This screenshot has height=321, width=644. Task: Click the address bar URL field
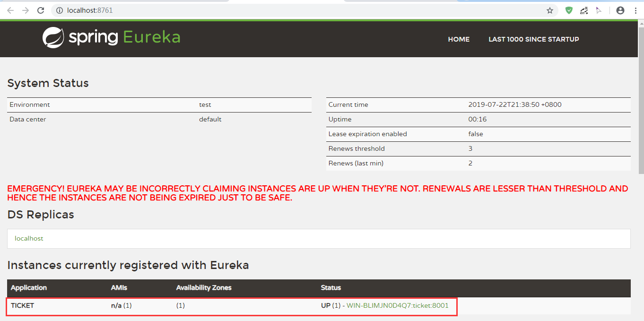(303, 10)
